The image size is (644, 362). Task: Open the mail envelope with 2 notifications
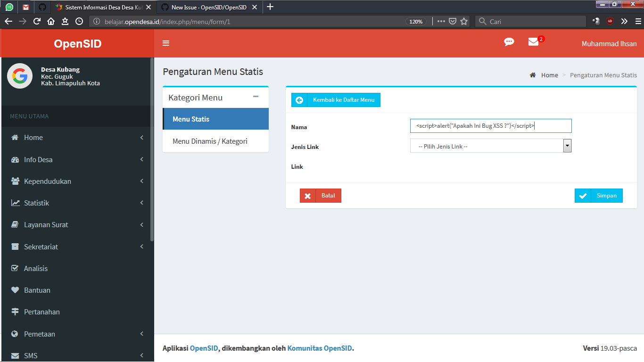coord(535,41)
